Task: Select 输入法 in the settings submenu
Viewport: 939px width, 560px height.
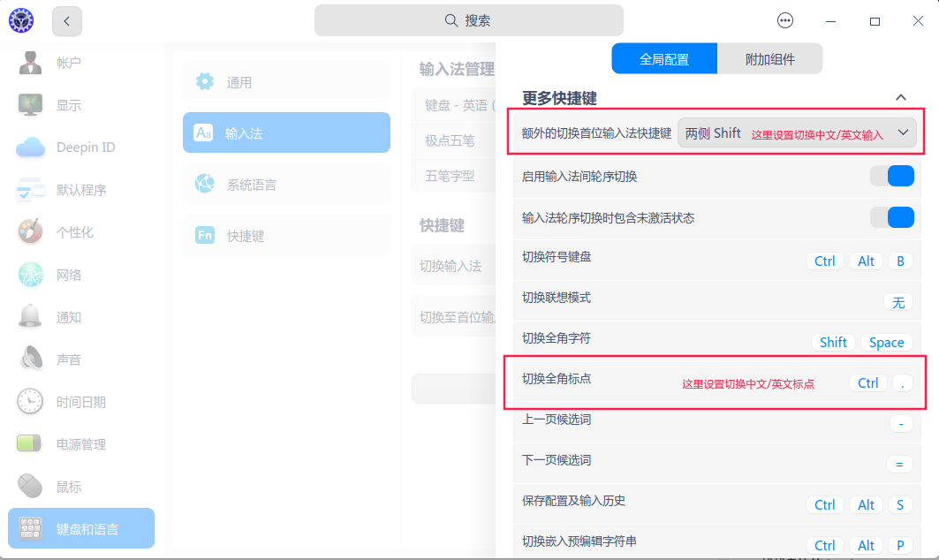Action: click(x=287, y=132)
